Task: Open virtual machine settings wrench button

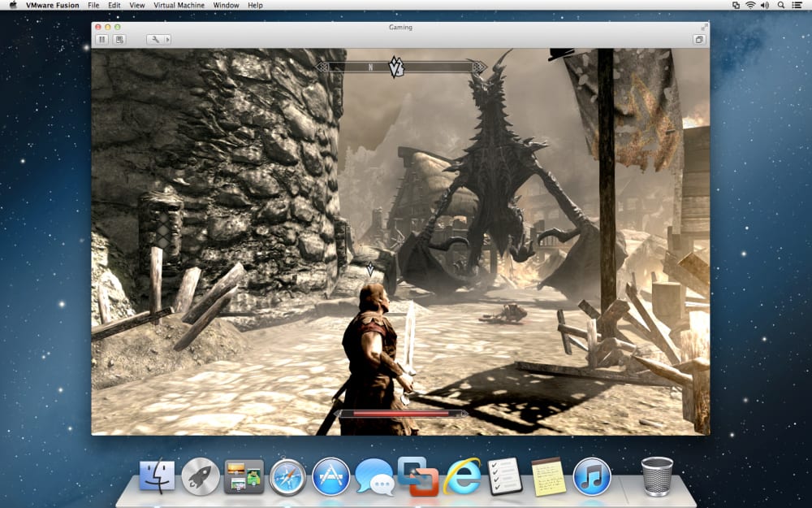Action: pyautogui.click(x=155, y=39)
